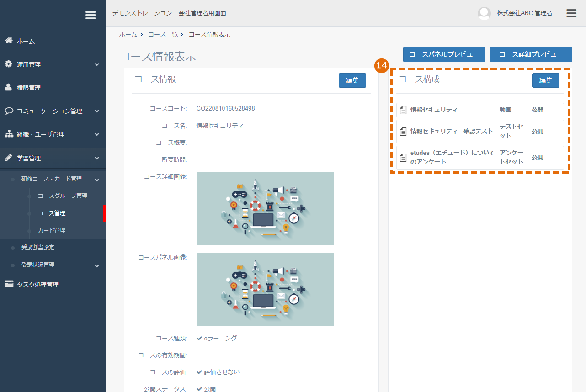Collapse the 研修コース・カード管理 chevron
The width and height of the screenshot is (586, 392).
(x=97, y=180)
